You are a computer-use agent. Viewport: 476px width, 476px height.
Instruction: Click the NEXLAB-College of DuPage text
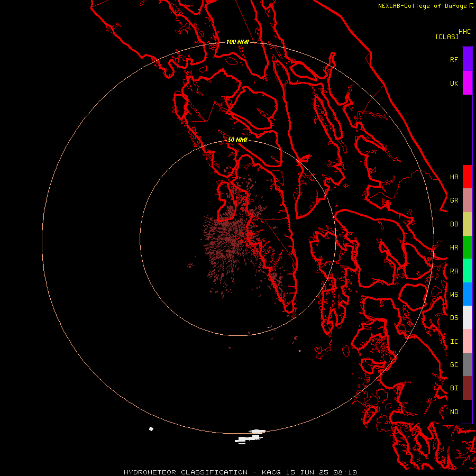(x=422, y=6)
